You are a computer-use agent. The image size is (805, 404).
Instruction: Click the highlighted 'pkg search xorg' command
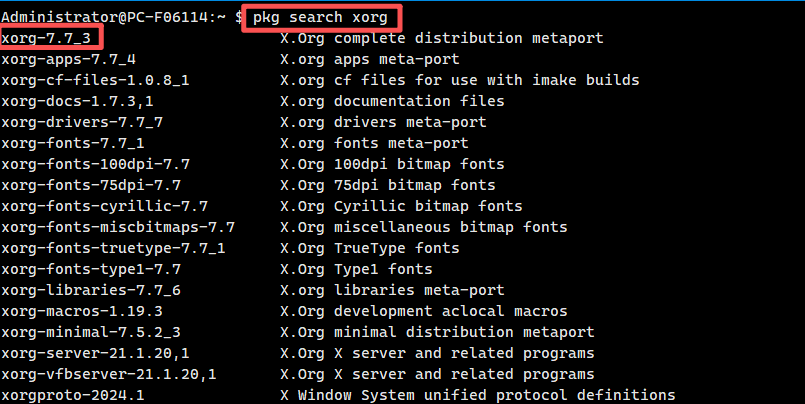[321, 17]
